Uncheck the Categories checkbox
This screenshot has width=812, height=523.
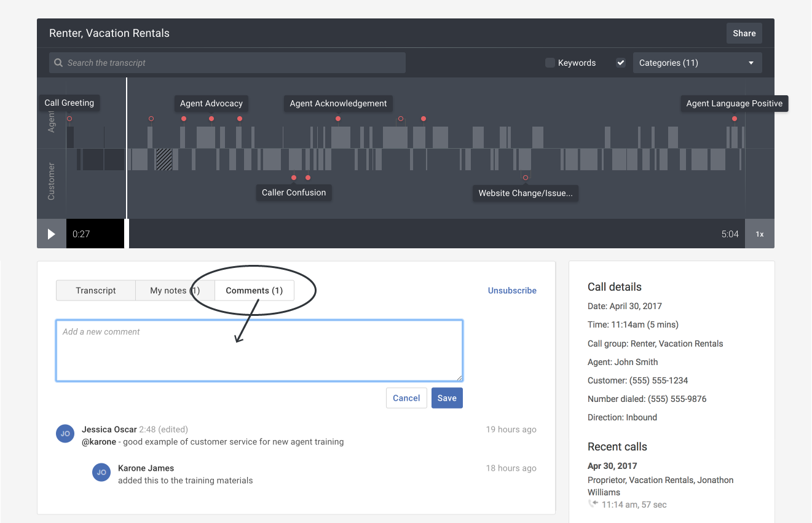621,63
